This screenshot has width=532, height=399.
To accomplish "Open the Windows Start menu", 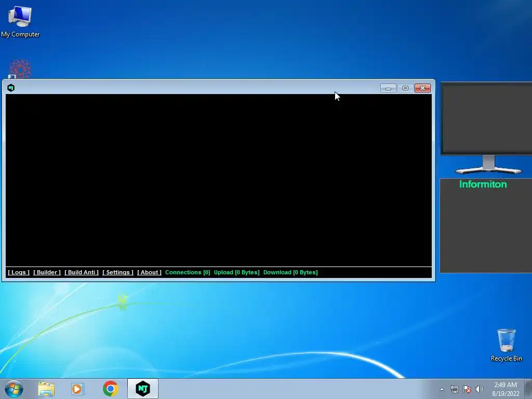I will (14, 389).
